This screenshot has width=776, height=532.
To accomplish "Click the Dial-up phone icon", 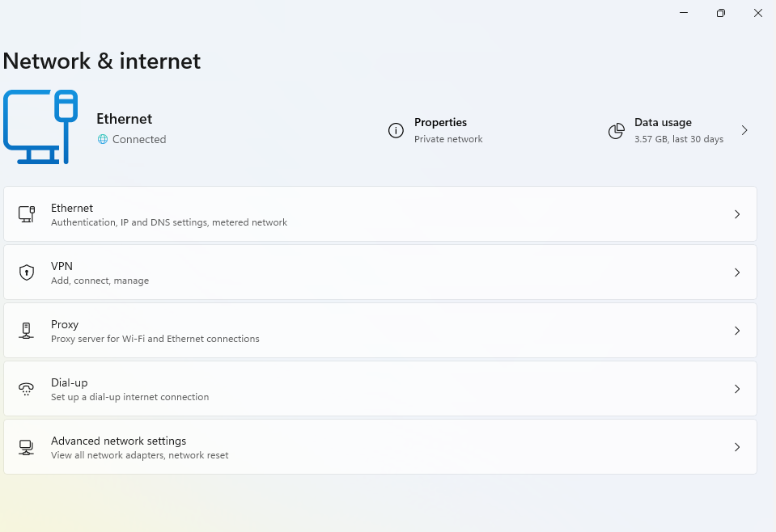I will 27,389.
